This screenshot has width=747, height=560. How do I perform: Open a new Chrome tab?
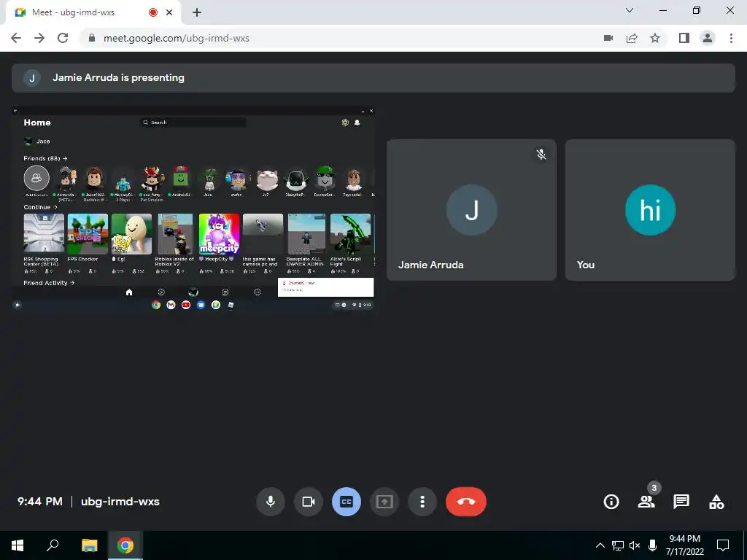pos(197,12)
